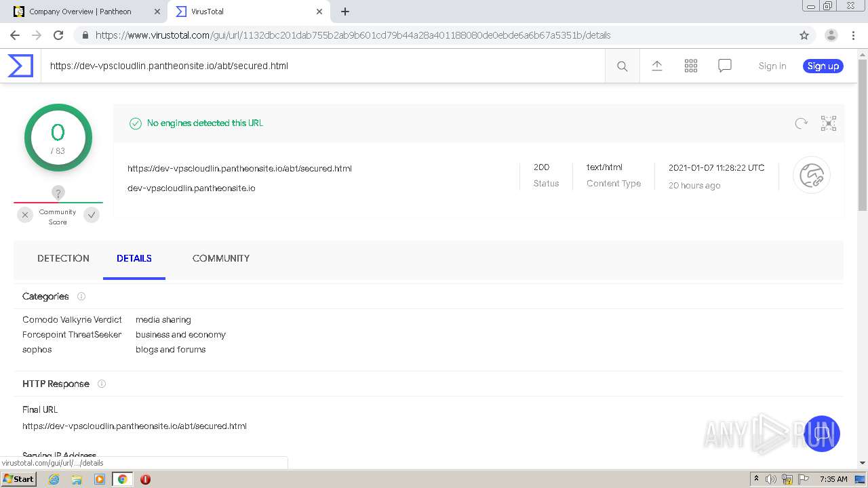The height and width of the screenshot is (488, 868).
Task: Select the DETAILS tab
Action: (x=134, y=258)
